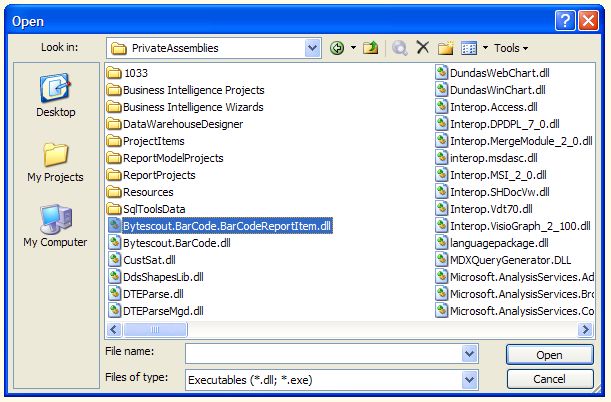Click the Delete X toolbar icon
The width and height of the screenshot is (611, 402).
coord(422,48)
